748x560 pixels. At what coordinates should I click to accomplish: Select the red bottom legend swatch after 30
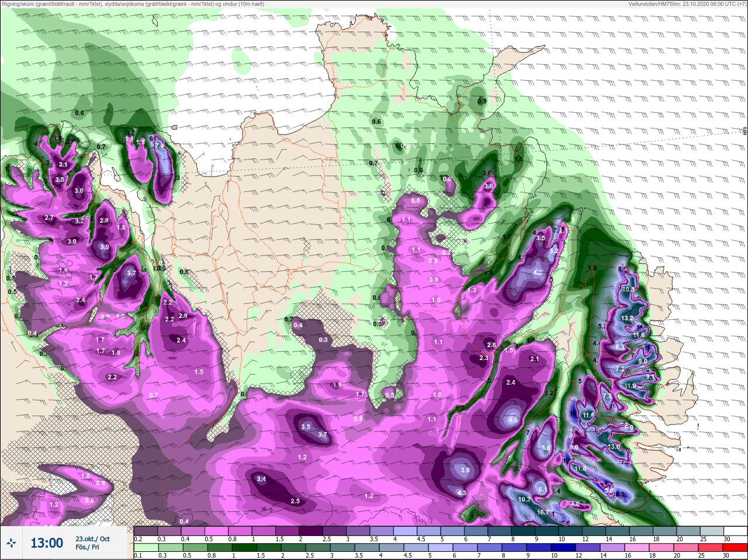click(736, 548)
